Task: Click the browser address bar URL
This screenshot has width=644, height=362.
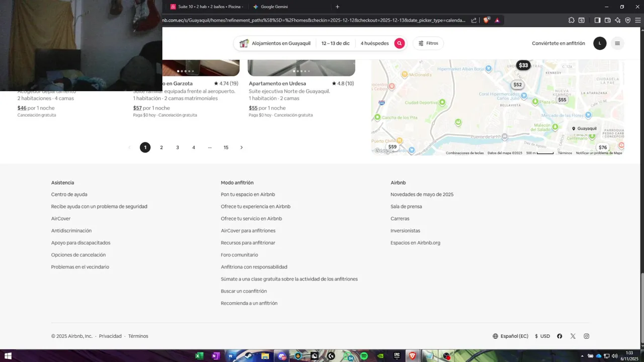Action: (314, 20)
